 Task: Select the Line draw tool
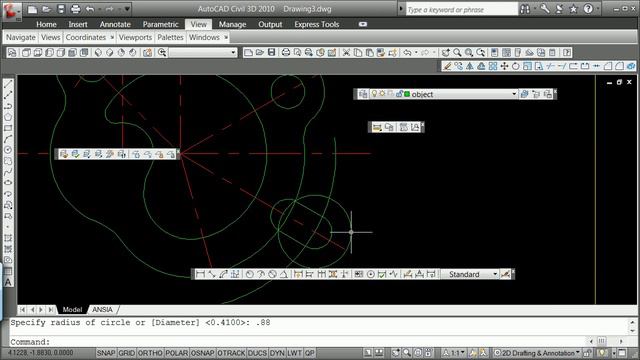8,84
